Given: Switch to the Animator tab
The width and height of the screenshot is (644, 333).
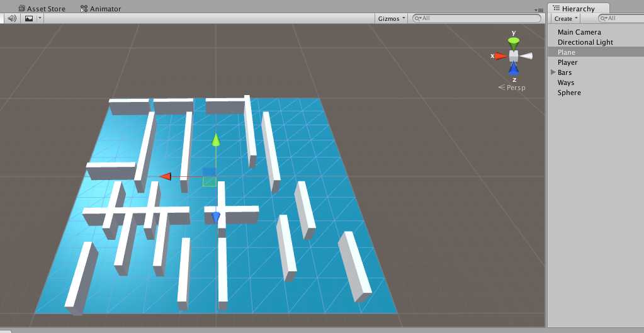Looking at the screenshot, I should [x=101, y=9].
